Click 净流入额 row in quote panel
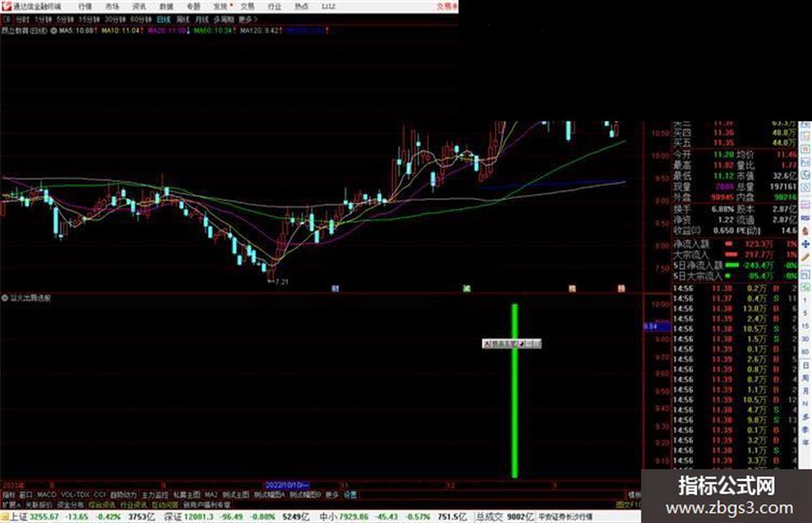 [736, 243]
